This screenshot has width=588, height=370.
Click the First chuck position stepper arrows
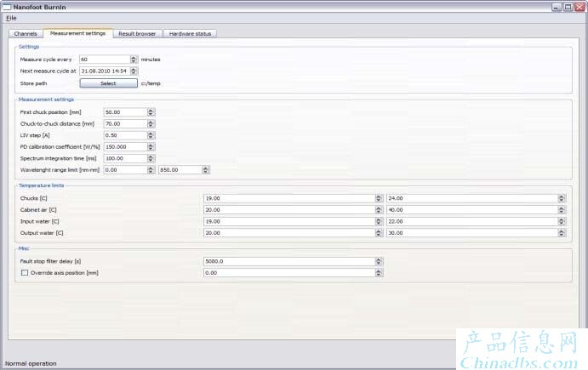[151, 112]
